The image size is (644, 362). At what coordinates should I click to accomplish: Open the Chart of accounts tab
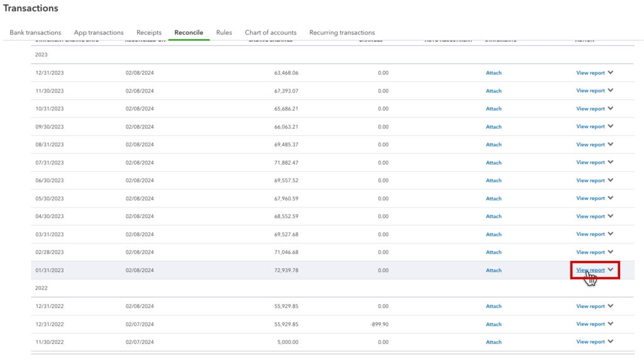(270, 32)
